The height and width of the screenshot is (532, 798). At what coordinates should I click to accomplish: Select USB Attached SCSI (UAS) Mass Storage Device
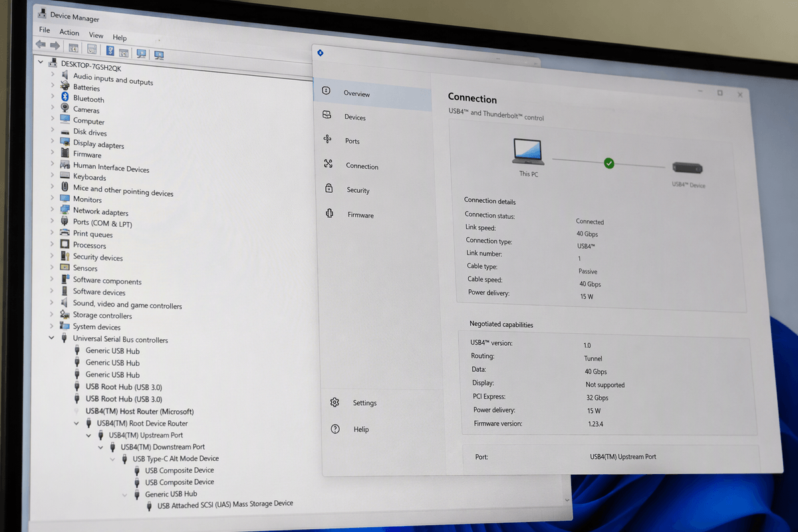(225, 504)
